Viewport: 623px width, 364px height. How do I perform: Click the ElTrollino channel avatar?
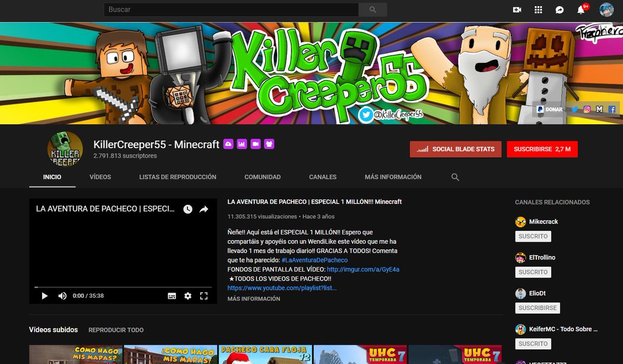pos(521,258)
